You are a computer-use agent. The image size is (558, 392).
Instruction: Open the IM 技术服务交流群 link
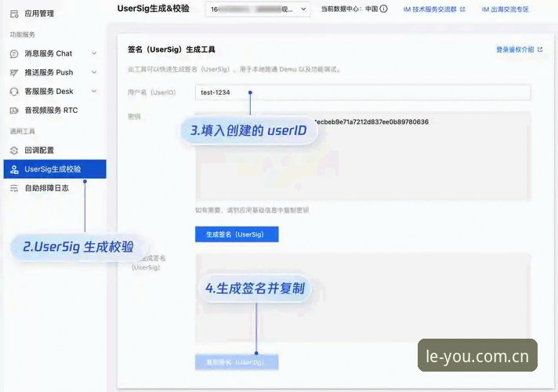click(x=430, y=9)
